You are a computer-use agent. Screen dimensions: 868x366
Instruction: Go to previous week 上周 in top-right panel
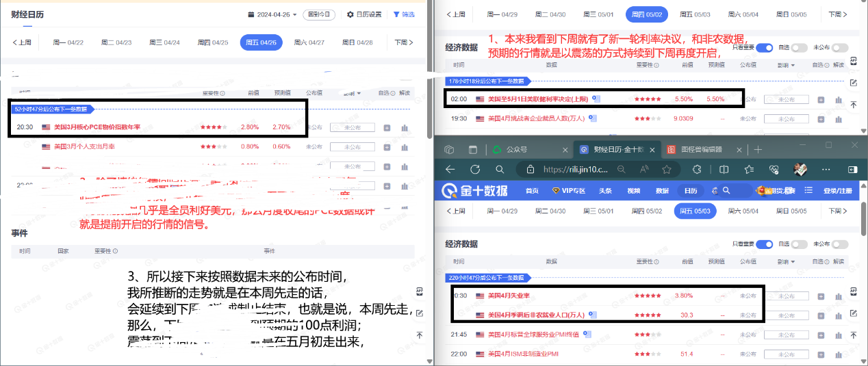(455, 14)
